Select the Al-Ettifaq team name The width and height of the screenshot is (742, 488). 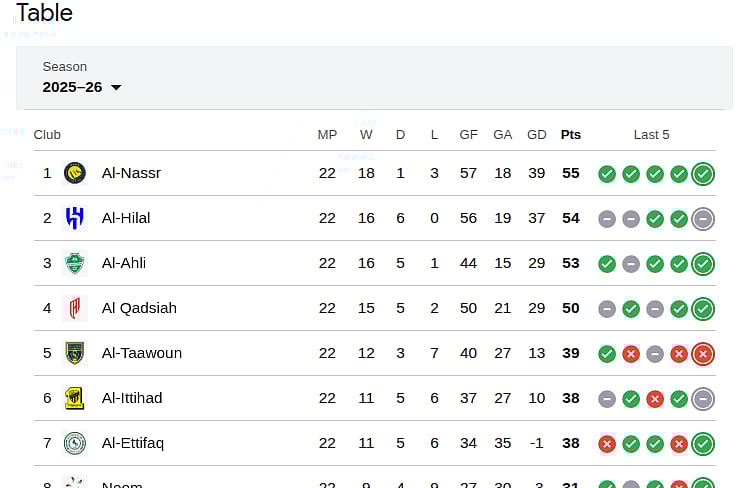click(133, 443)
